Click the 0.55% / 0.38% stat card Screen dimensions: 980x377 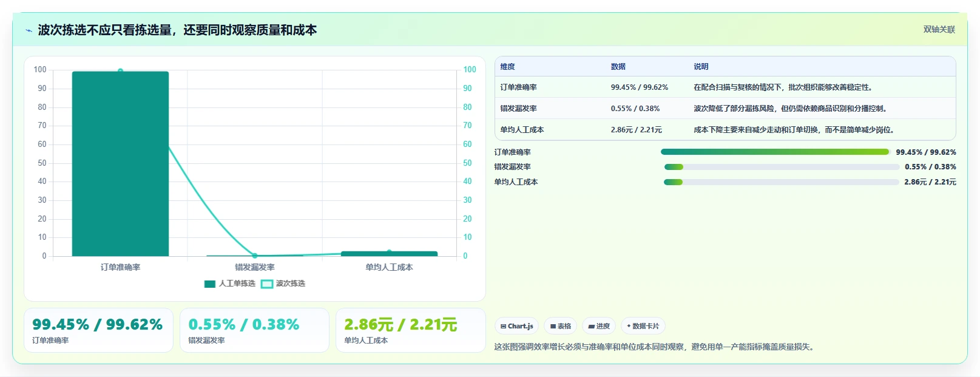pyautogui.click(x=254, y=330)
